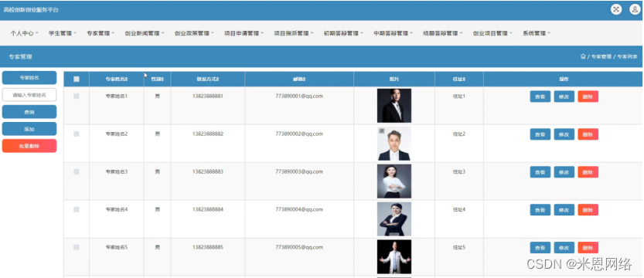Toggle the select-all checkbox in the table header

point(77,79)
